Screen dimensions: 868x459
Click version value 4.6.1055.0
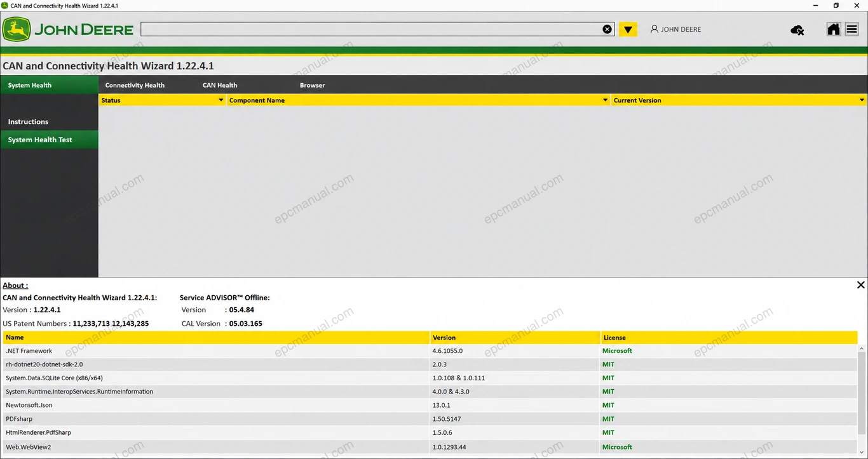447,350
